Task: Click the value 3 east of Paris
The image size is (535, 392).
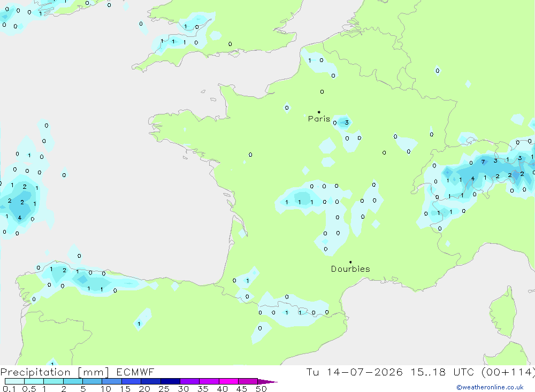Action: [x=347, y=122]
